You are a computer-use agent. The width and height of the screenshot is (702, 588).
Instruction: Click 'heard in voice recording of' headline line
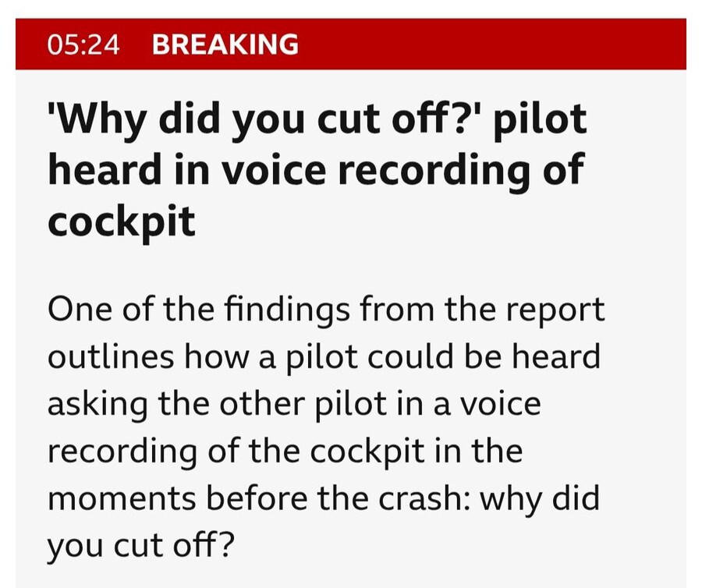(x=316, y=171)
